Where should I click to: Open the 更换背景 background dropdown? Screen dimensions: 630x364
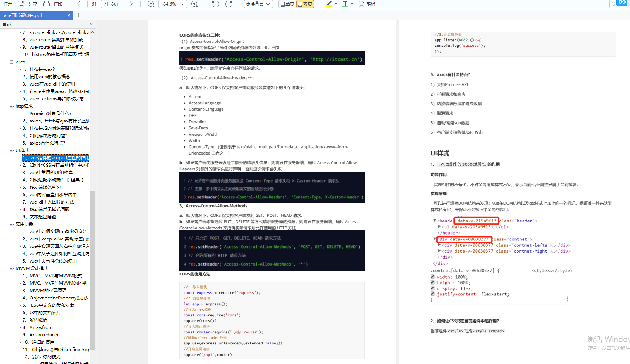258,4
